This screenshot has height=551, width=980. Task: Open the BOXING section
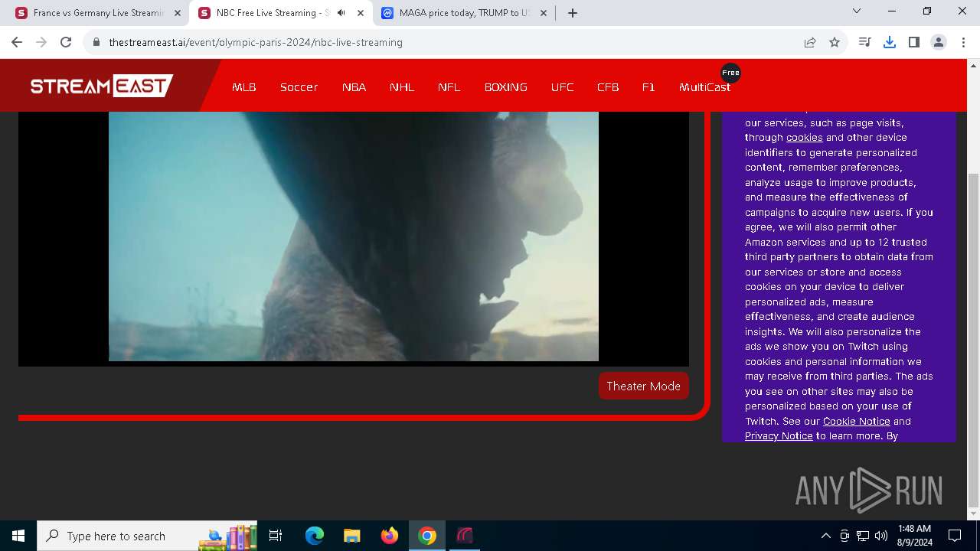506,87
